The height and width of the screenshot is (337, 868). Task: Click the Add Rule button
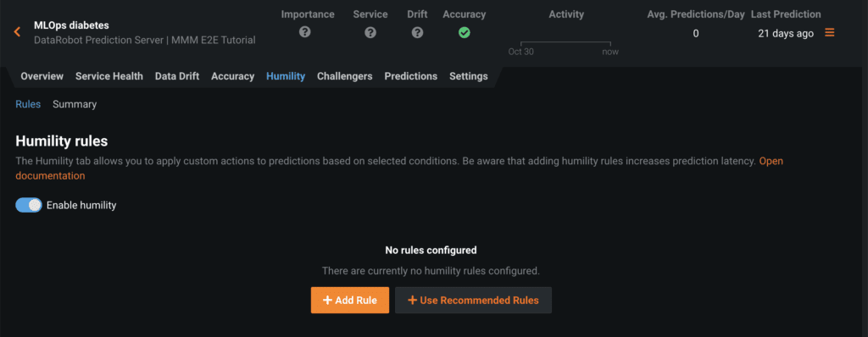point(350,300)
